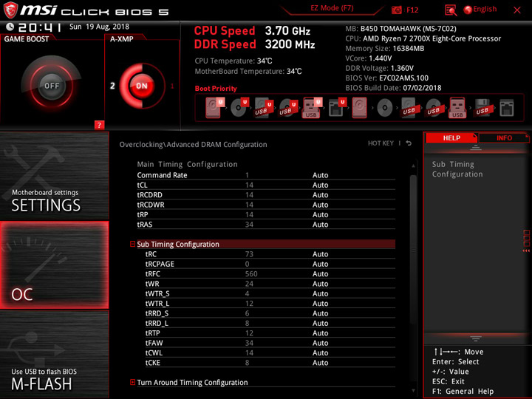532x399 pixels.
Task: Open favorites side tab at right edge
Action: point(527,241)
